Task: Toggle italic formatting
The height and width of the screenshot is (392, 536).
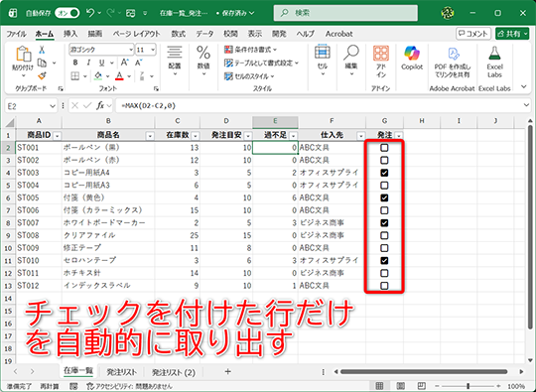Action: (x=88, y=63)
